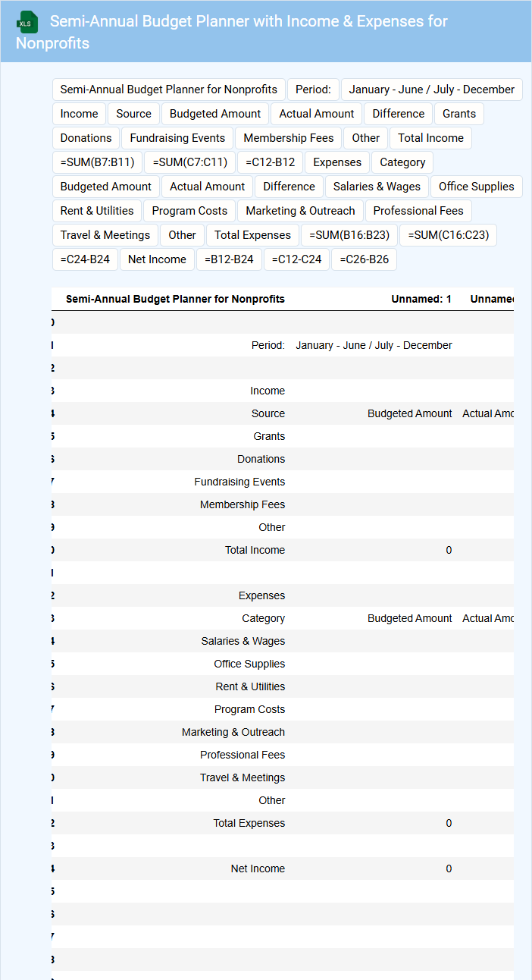This screenshot has width=532, height=980.
Task: Click the '=C24-B24' formula tag
Action: click(x=85, y=259)
